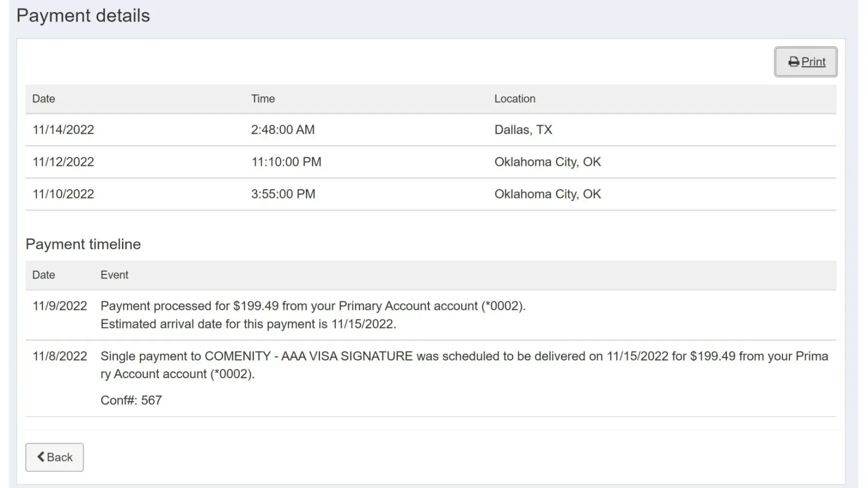Click the Conf#: 567 confirmation number
The height and width of the screenshot is (488, 868).
click(131, 400)
